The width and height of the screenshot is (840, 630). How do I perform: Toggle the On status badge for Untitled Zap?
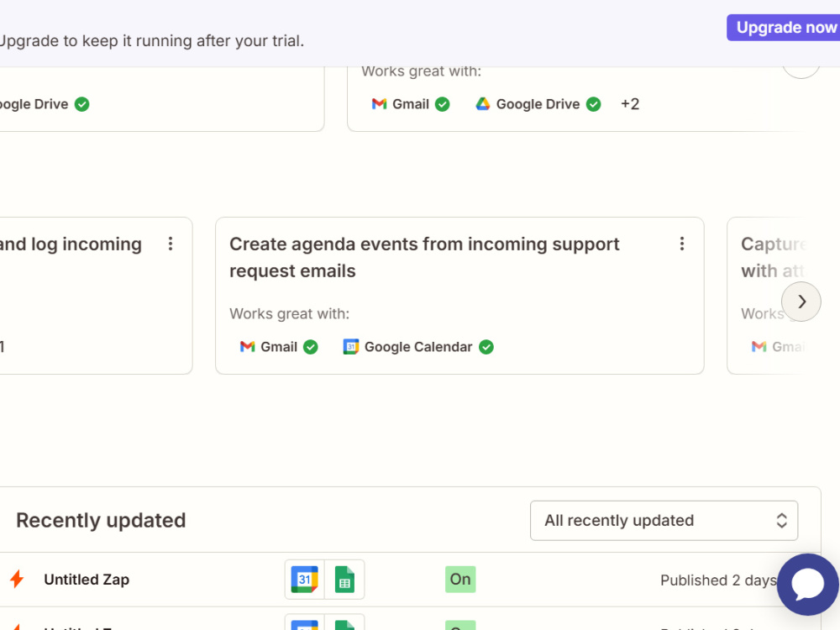460,579
